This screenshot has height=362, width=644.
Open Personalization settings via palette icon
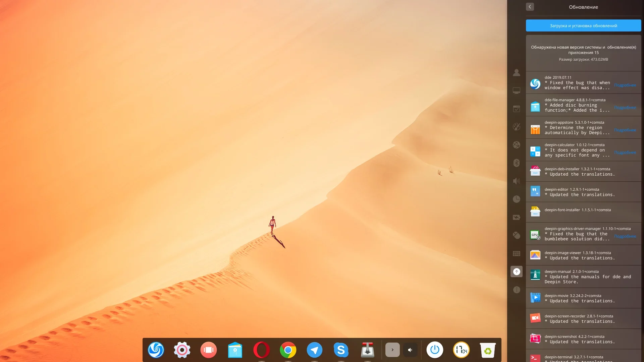coord(517,127)
